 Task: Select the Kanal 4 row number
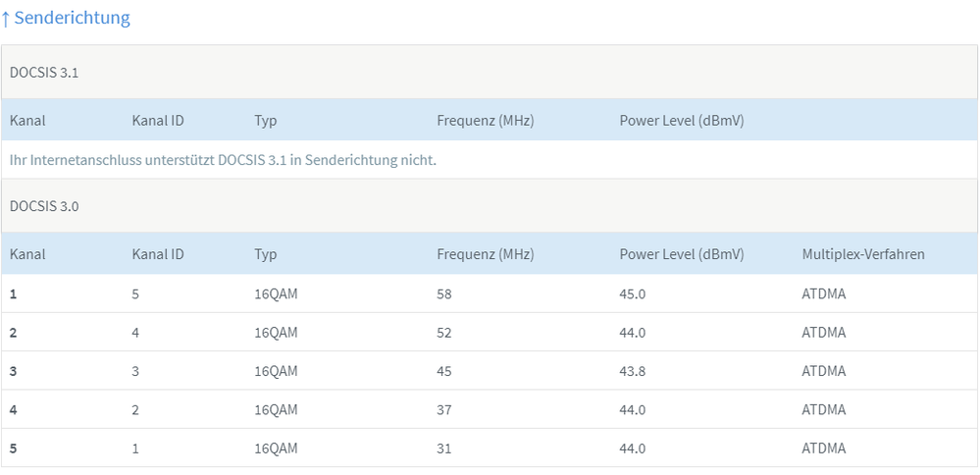tap(14, 409)
